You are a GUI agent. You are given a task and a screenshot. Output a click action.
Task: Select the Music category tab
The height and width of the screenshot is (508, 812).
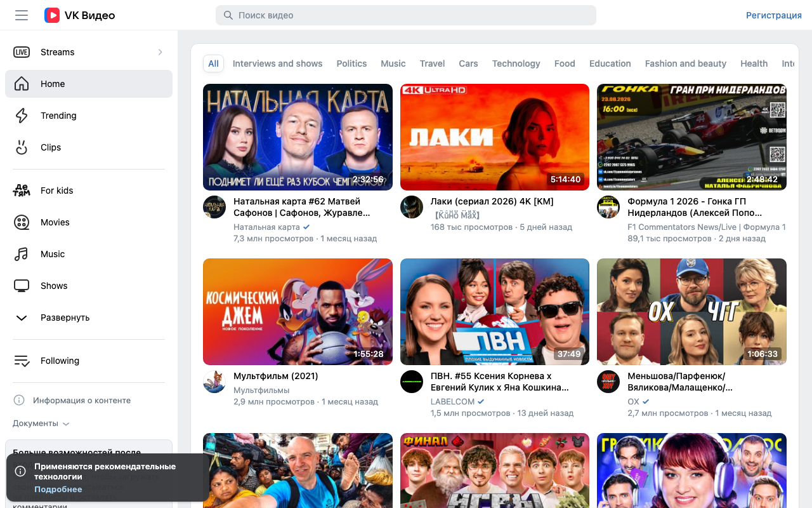coord(393,63)
